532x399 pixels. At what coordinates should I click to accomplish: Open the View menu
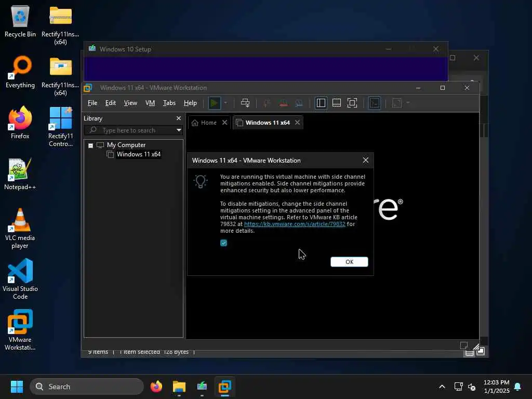tap(130, 103)
